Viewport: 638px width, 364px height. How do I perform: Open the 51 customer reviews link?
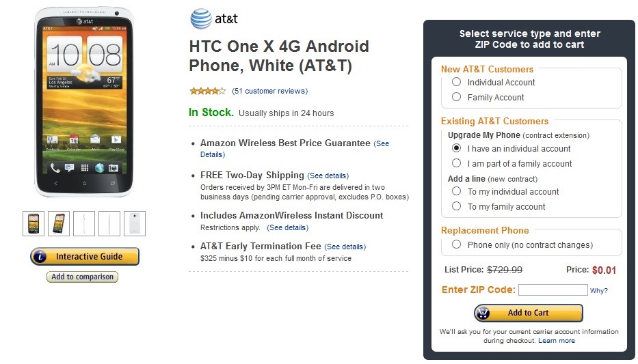pos(270,91)
